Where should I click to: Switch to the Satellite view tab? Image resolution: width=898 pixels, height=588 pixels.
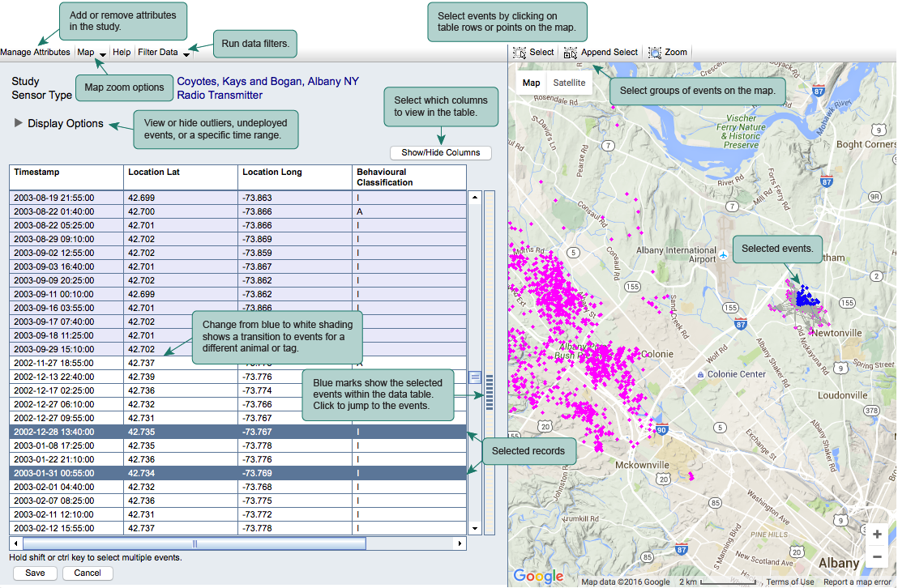tap(569, 83)
